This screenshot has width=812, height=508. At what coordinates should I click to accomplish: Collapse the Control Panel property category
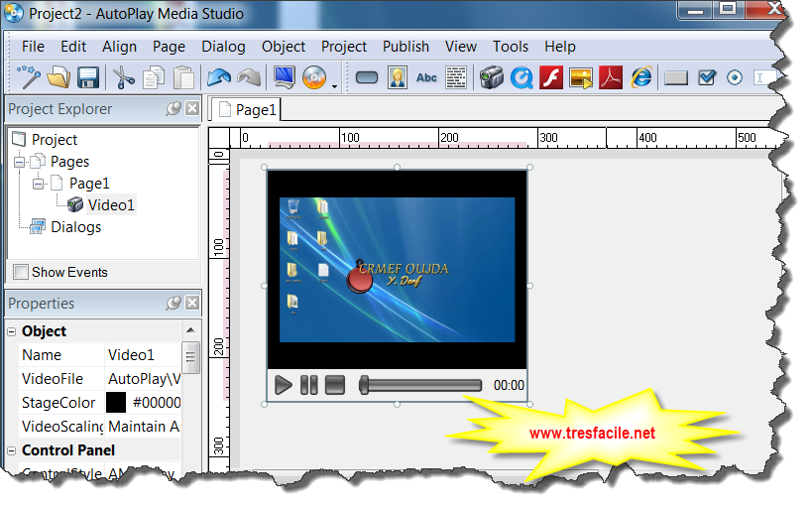[x=12, y=451]
